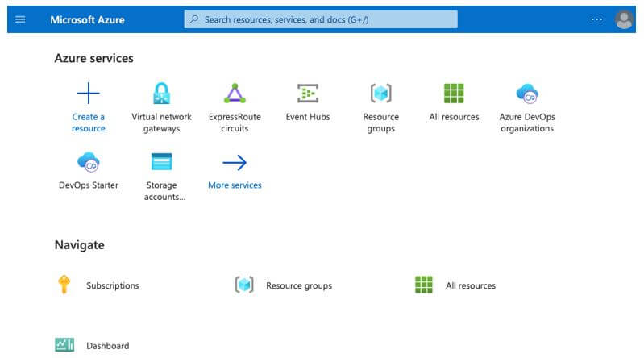Open the Resource groups cube icon under Azure services

click(380, 94)
